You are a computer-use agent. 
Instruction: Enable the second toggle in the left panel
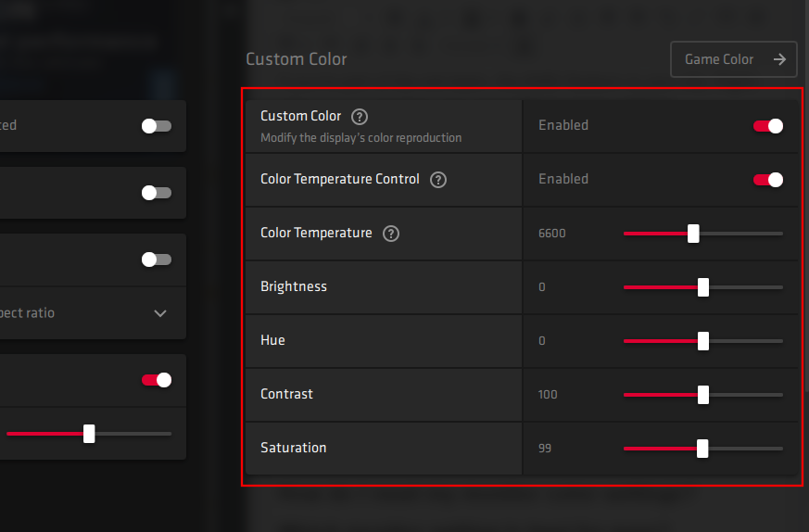pos(157,193)
